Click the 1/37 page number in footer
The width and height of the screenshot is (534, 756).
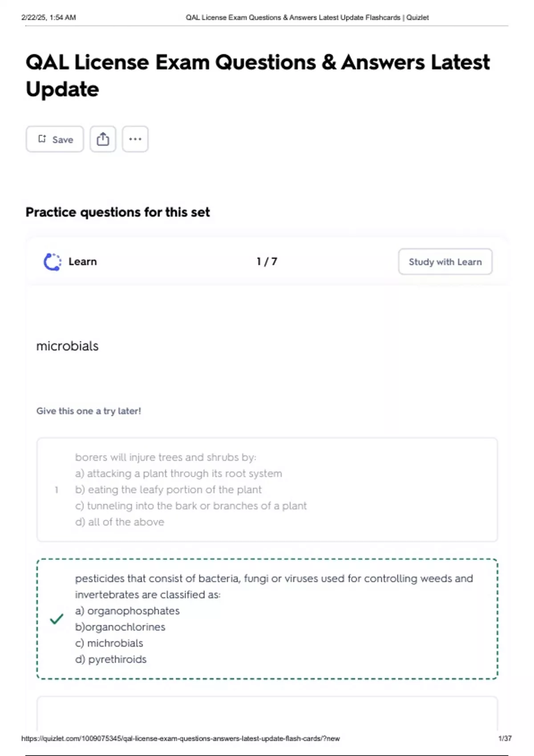coord(505,738)
